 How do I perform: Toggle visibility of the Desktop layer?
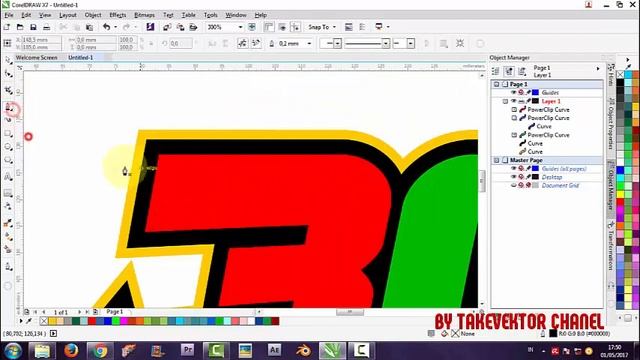tap(514, 177)
